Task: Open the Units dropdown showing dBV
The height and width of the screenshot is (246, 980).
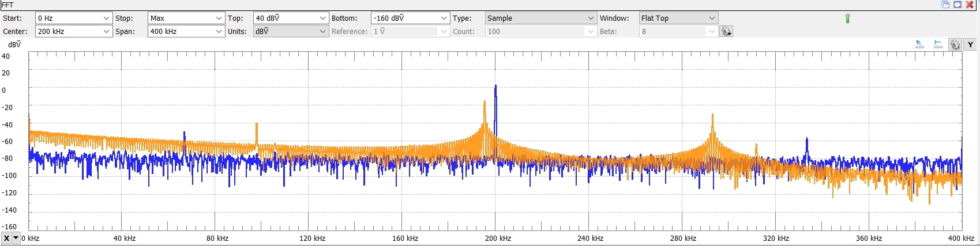Action: point(322,32)
